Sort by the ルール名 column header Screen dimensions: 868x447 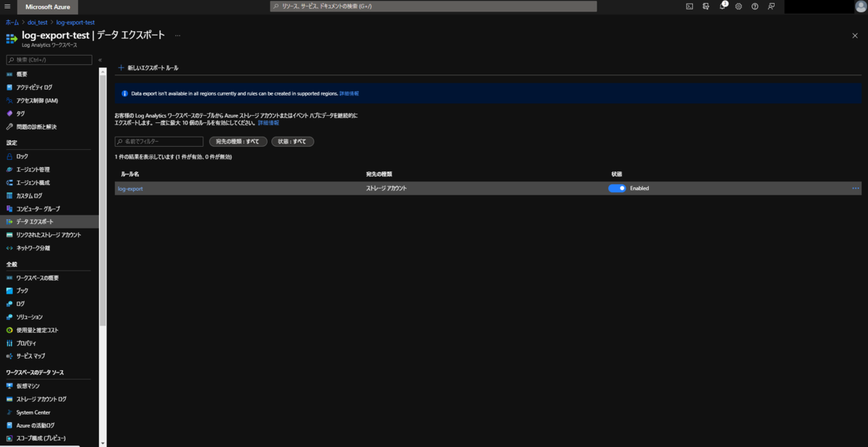pos(130,174)
